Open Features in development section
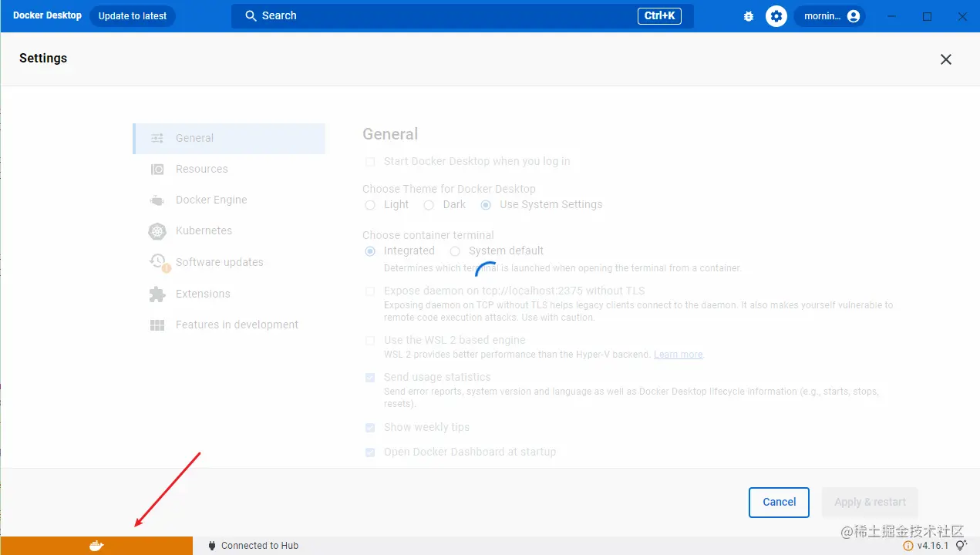 pyautogui.click(x=229, y=325)
